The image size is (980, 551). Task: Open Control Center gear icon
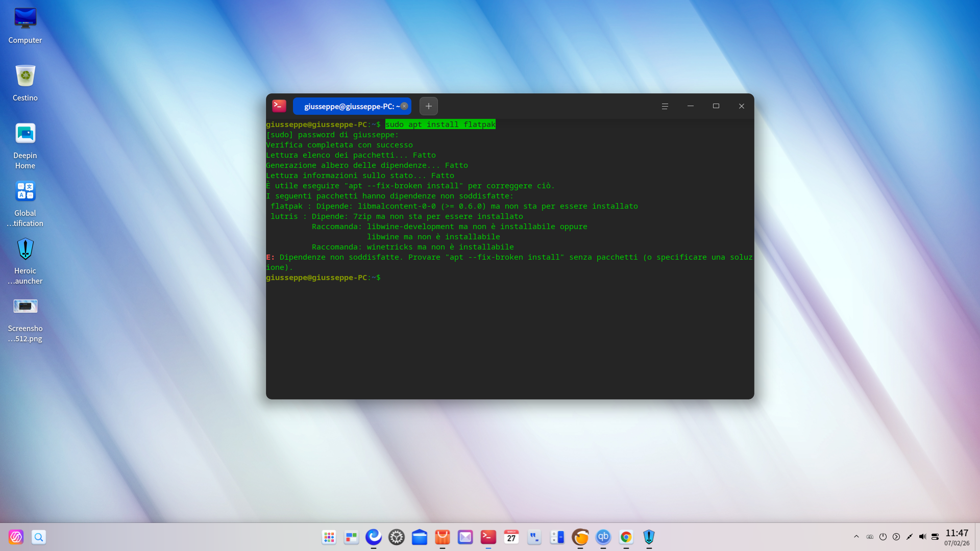(397, 537)
